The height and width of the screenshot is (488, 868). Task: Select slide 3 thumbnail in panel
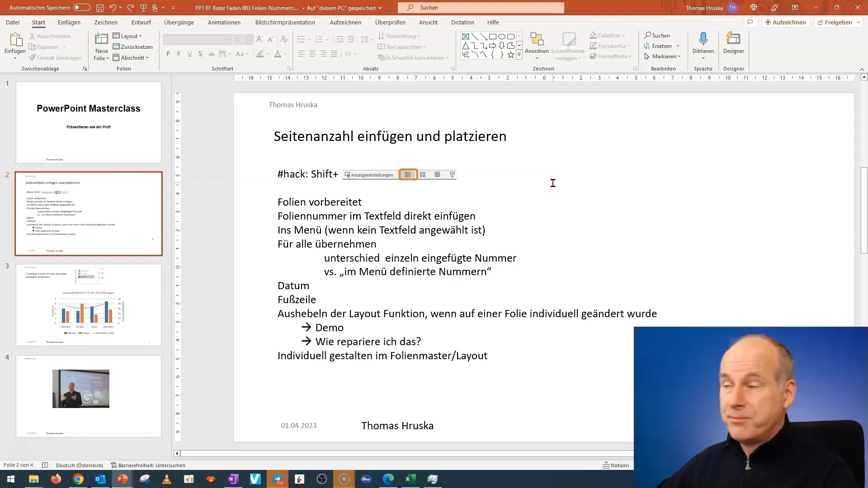[88, 305]
